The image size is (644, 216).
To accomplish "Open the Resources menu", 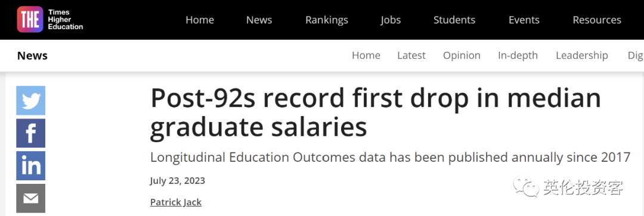I will pyautogui.click(x=597, y=20).
